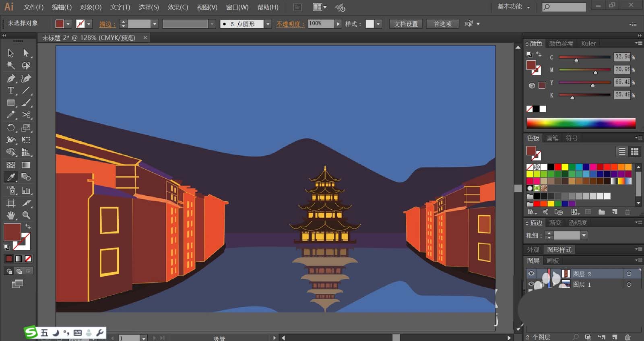Viewport: 644px width, 341px height.
Task: Click the target circle for 图层 1
Action: tap(629, 285)
